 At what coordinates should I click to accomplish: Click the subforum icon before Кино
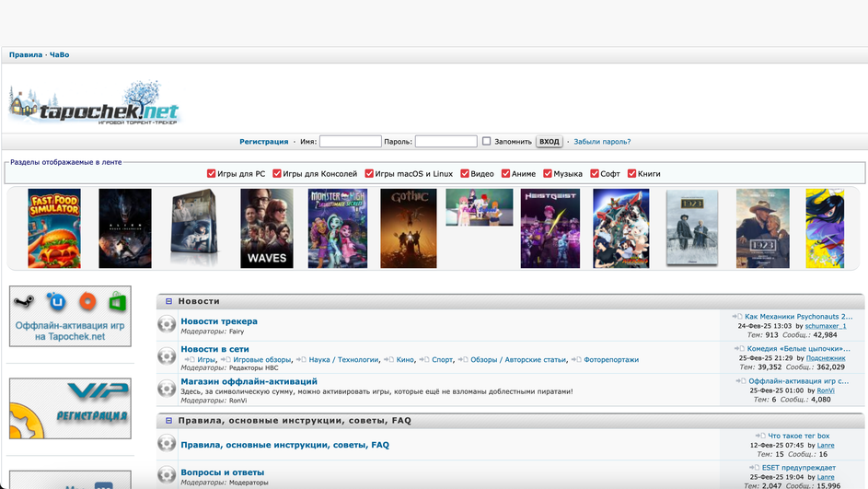pyautogui.click(x=388, y=360)
